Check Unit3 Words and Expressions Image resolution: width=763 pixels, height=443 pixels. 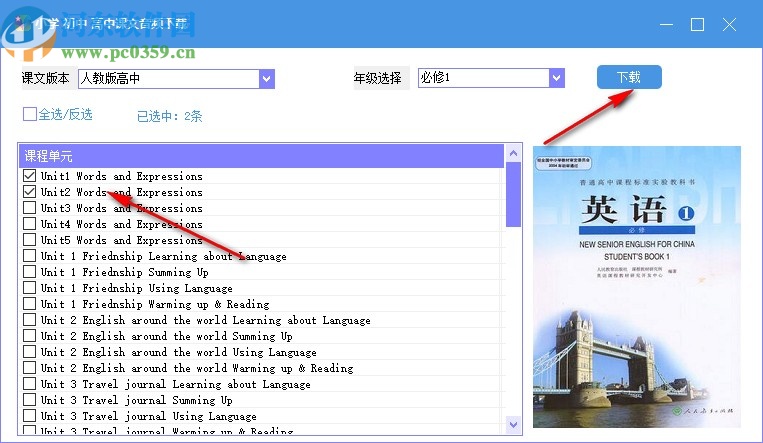pos(30,207)
